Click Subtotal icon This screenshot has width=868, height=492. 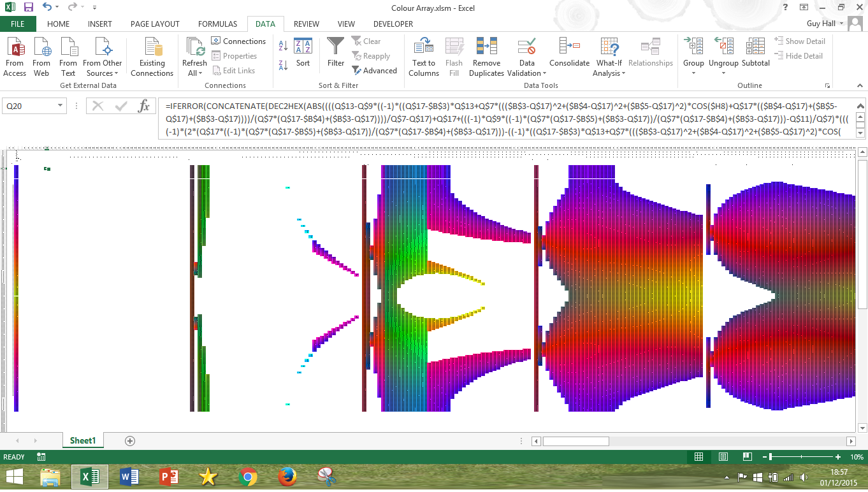point(756,52)
